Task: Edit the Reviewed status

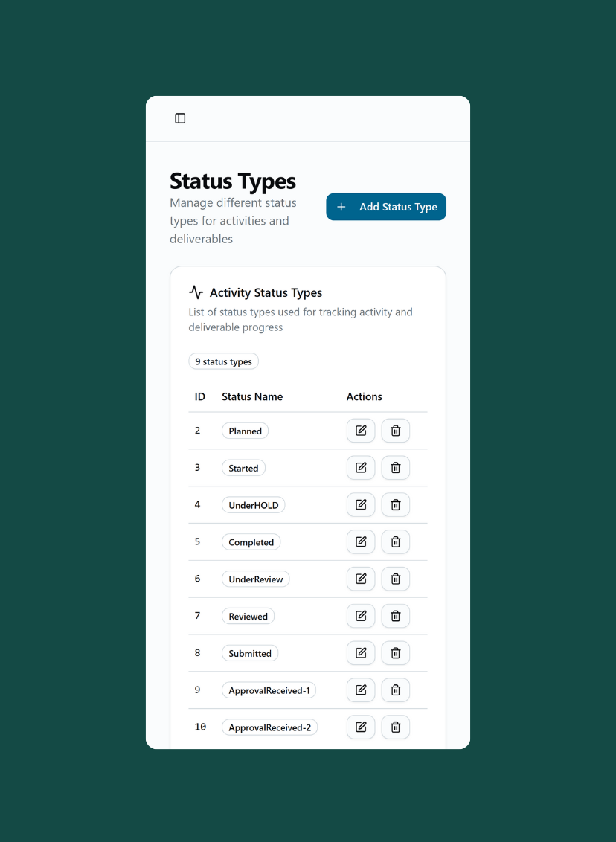Action: coord(361,616)
